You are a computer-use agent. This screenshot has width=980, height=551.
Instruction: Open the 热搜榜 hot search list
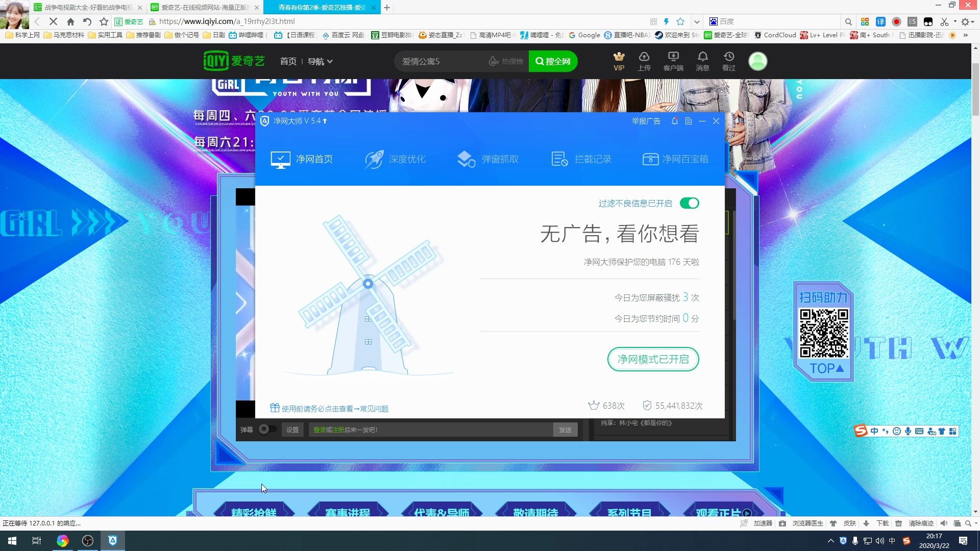tap(506, 61)
